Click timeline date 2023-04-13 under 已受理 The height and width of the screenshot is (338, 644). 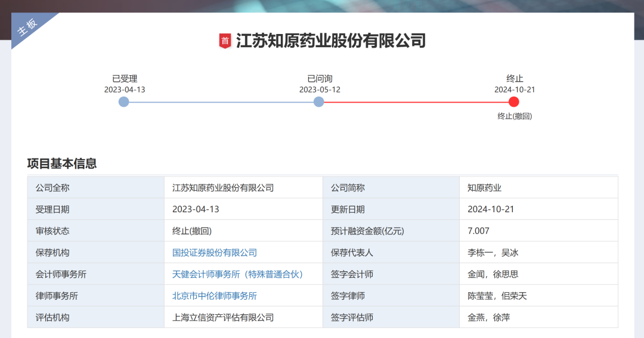125,89
